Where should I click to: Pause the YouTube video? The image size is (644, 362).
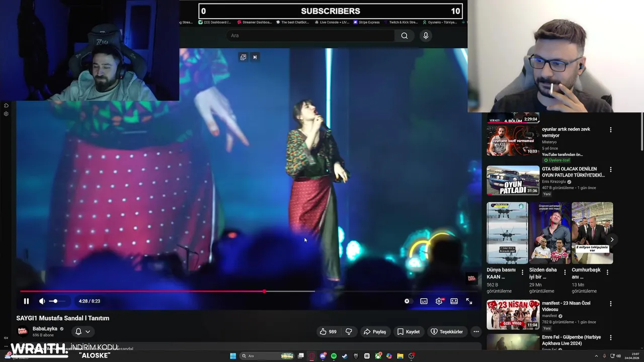pyautogui.click(x=26, y=301)
